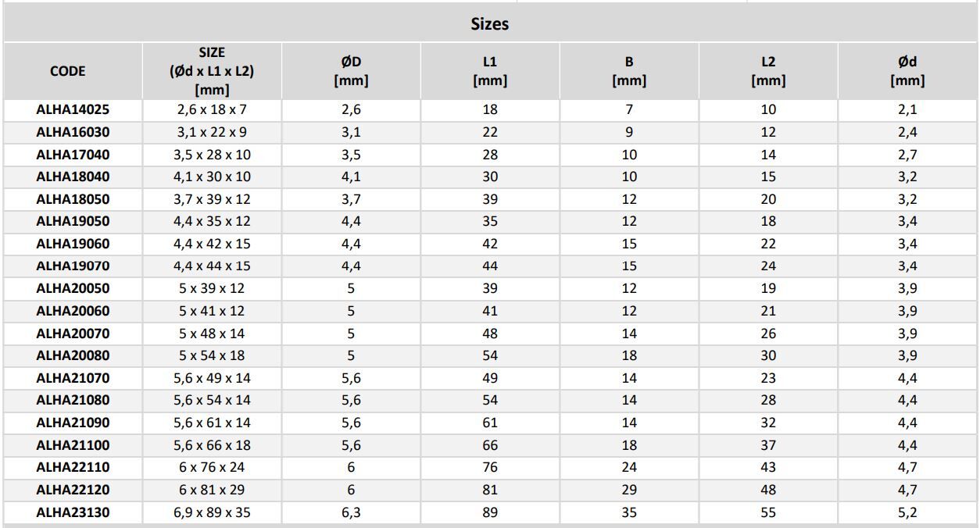Click the L1 [mm] column header
The height and width of the screenshot is (528, 980).
tap(490, 71)
